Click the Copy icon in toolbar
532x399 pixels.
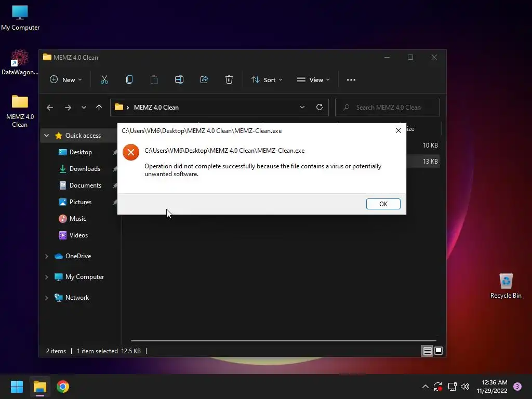[129, 79]
